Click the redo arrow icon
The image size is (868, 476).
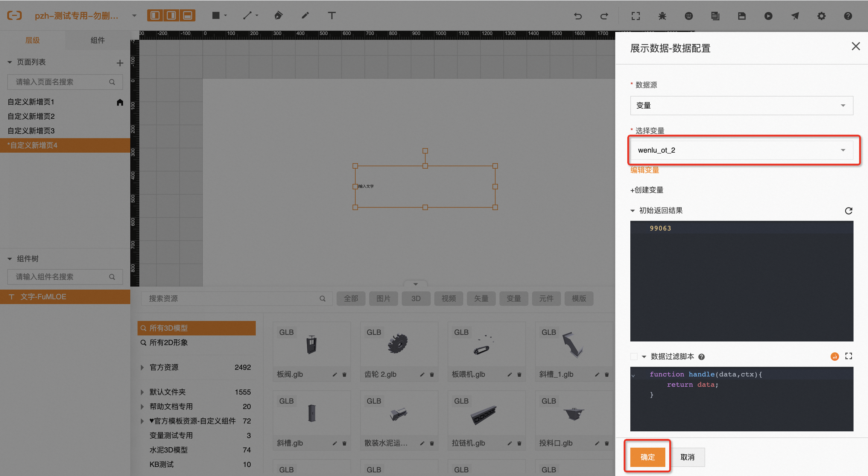click(x=604, y=16)
